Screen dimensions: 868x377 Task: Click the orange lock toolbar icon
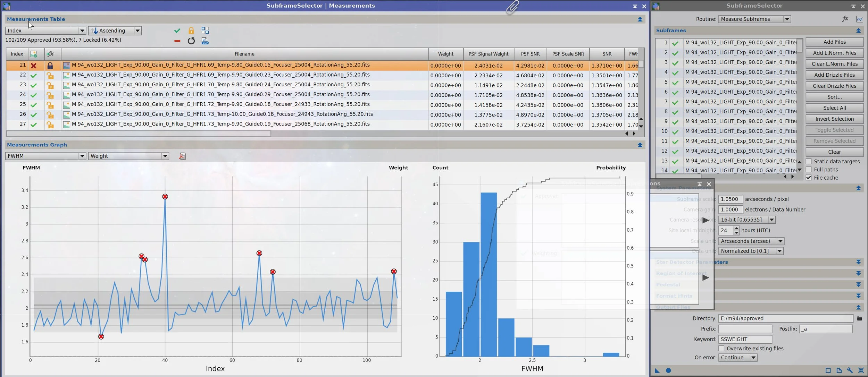click(191, 31)
